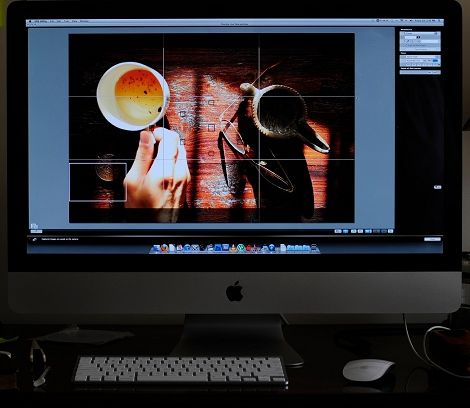The image size is (470, 408).
Task: Open the Edit menu in menu bar
Action: pos(52,21)
